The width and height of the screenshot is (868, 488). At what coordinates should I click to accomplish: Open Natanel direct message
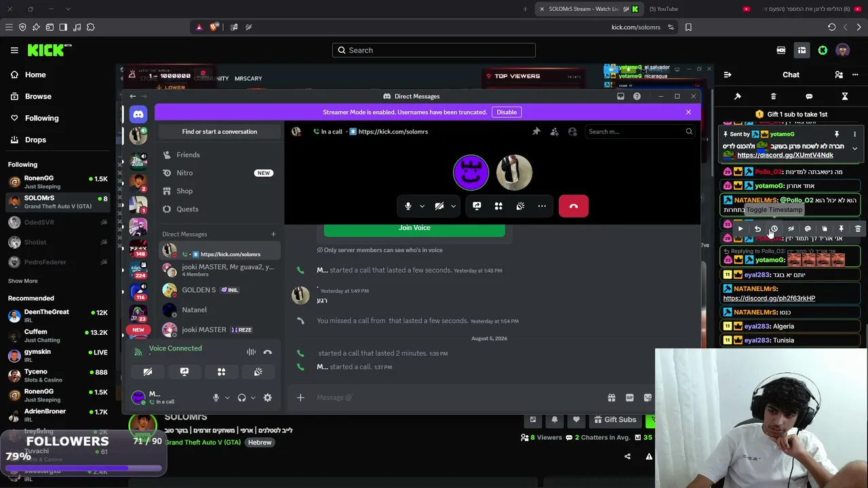click(x=220, y=310)
